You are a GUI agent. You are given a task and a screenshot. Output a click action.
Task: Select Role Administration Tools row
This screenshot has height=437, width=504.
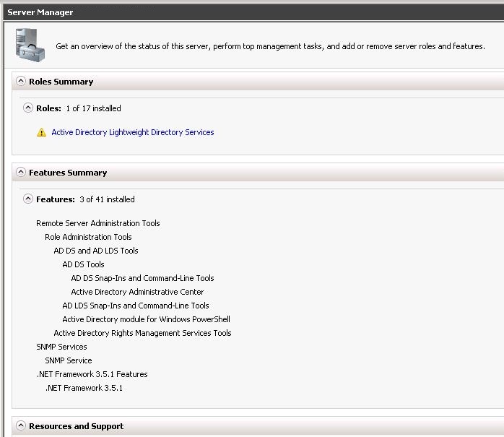[88, 237]
